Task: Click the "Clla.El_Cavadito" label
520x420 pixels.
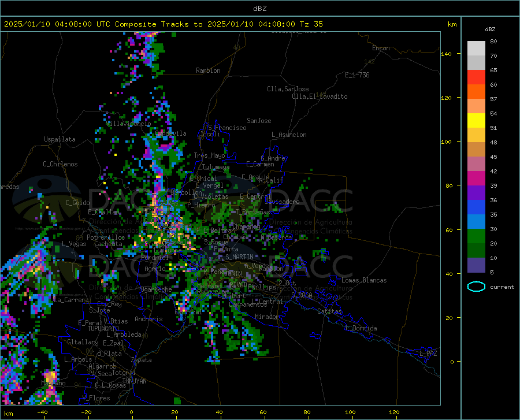Action: click(x=320, y=96)
